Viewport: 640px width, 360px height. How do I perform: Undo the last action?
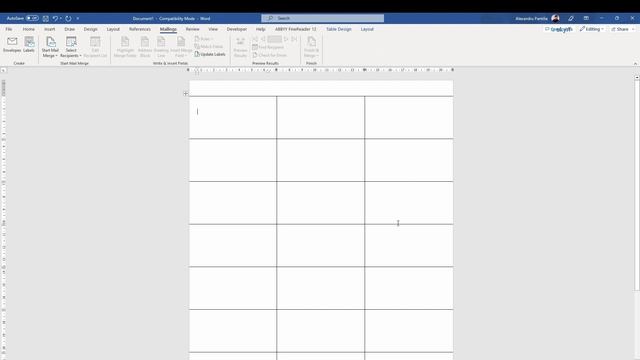point(55,18)
